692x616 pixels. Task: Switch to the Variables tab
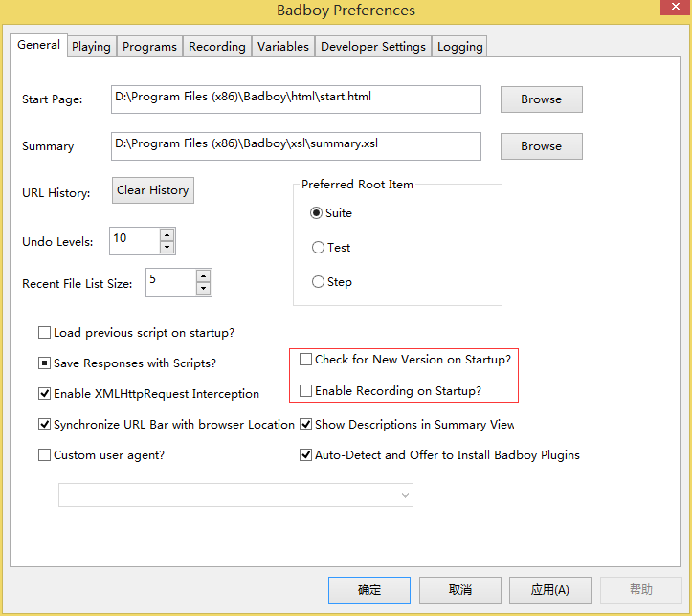coord(283,47)
